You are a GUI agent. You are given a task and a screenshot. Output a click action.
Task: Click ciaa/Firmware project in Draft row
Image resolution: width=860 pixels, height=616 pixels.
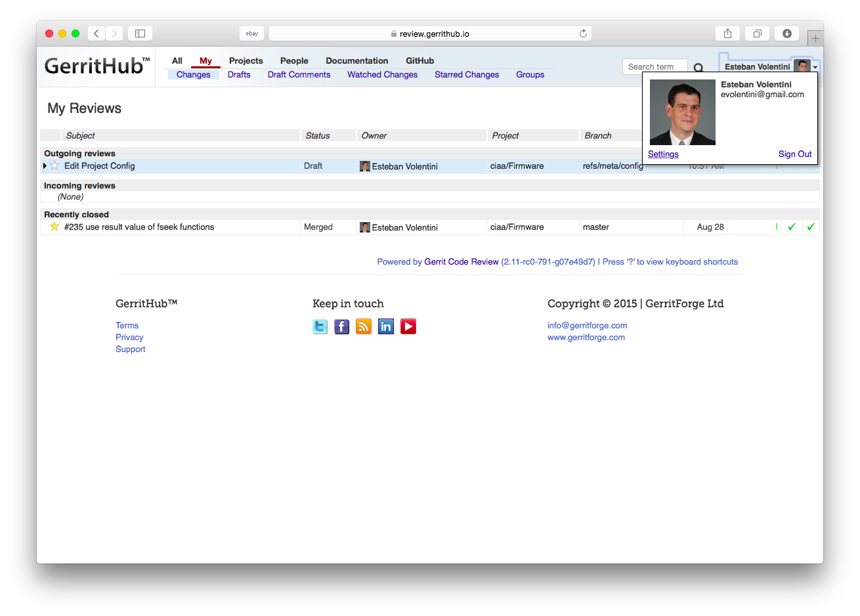[517, 166]
